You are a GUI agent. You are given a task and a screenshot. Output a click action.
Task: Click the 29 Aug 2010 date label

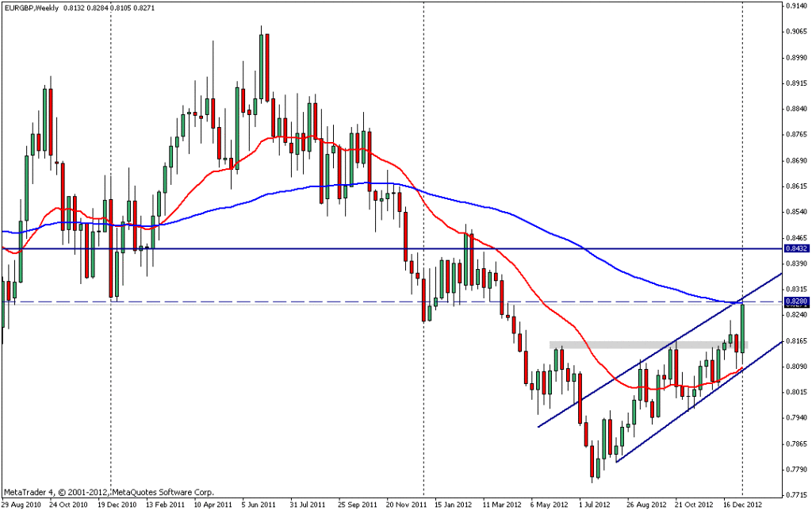(20, 504)
